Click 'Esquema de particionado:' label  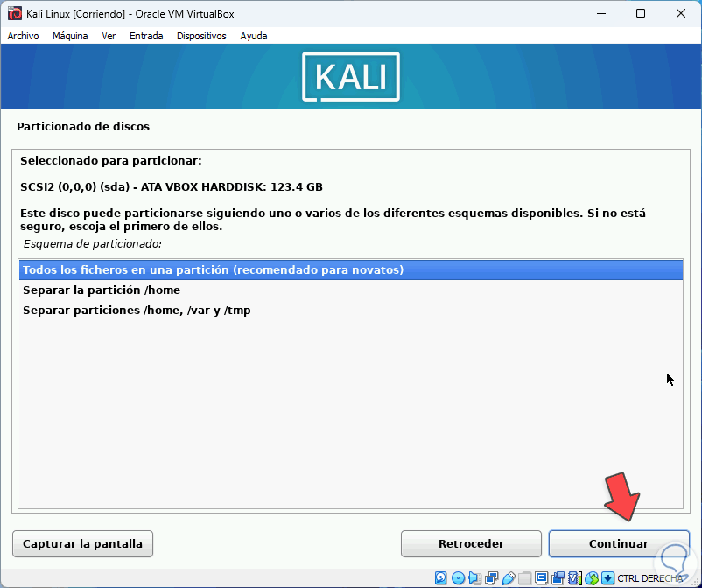(x=92, y=244)
